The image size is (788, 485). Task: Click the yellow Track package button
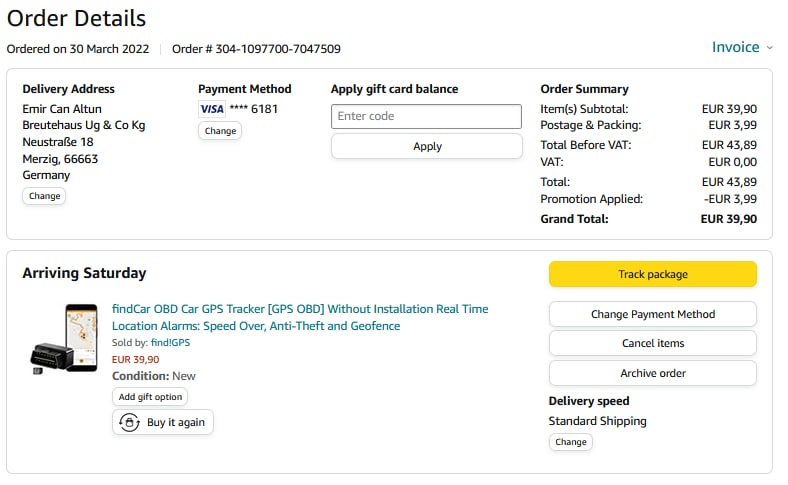[x=652, y=274]
